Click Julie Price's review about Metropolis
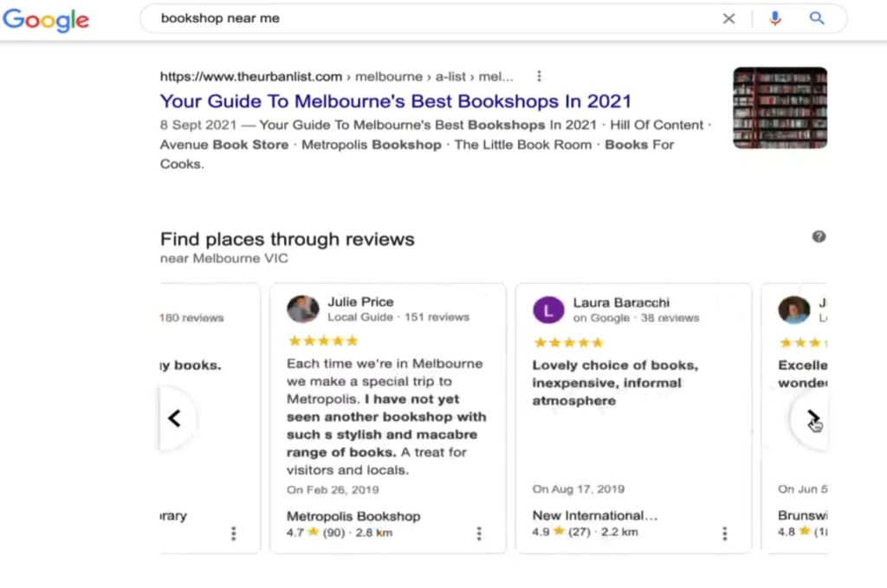Viewport: 887px width, 588px height. click(x=386, y=417)
